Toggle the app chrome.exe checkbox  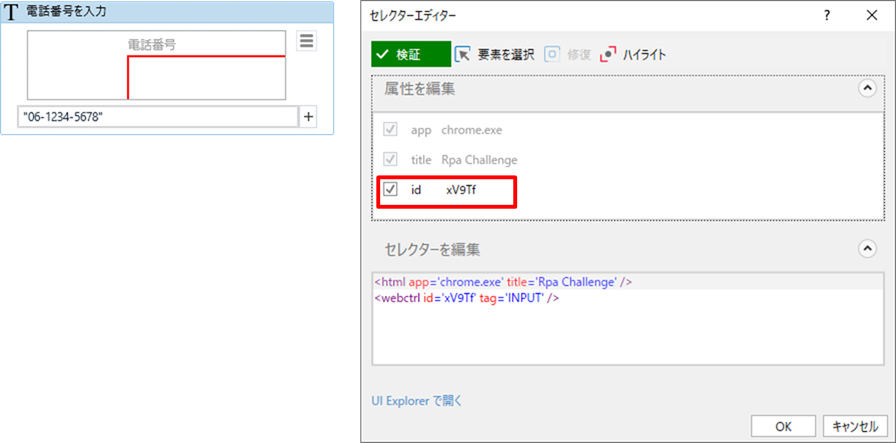[391, 130]
